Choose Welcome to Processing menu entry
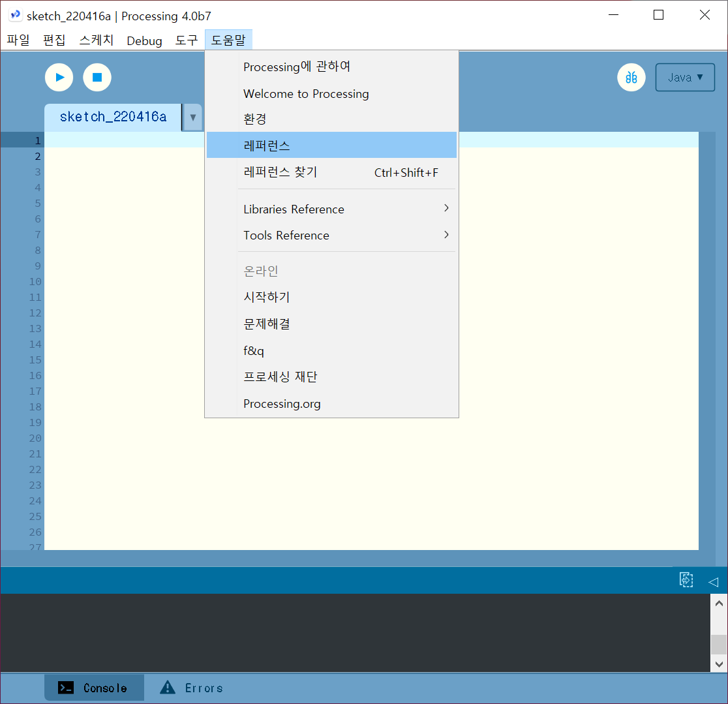 331,93
